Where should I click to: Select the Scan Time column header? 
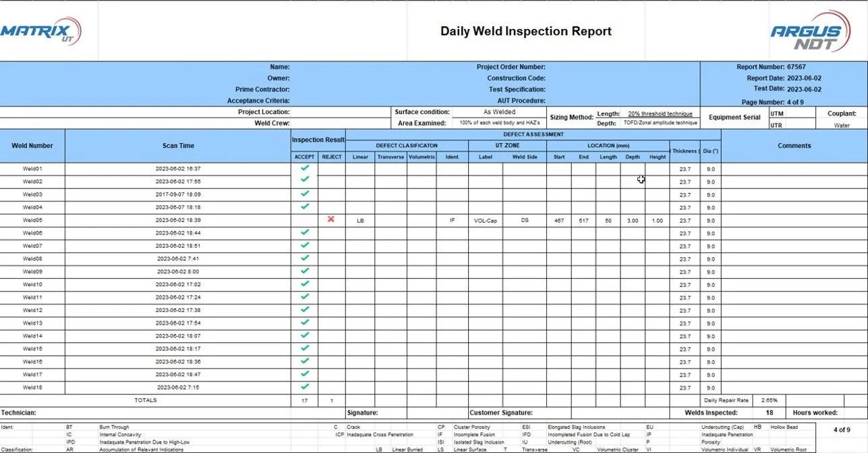tap(178, 146)
